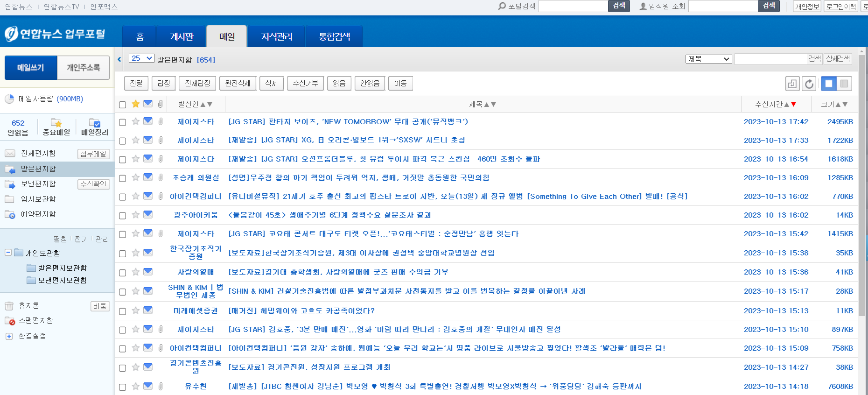
Task: Switch to split-pane view icon
Action: tap(844, 84)
